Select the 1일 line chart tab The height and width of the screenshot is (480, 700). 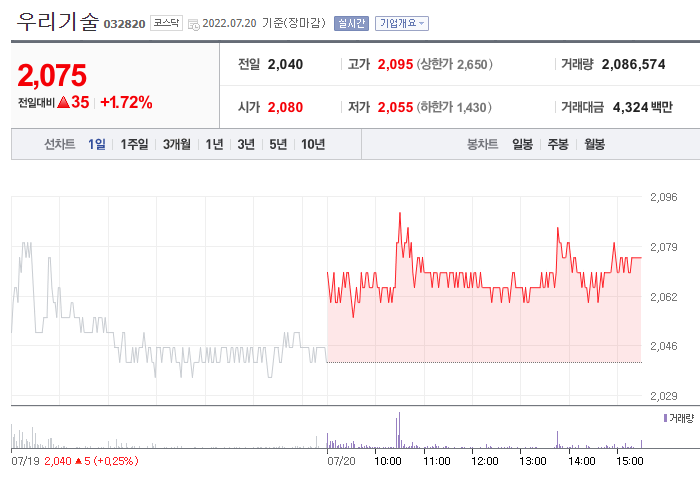96,144
